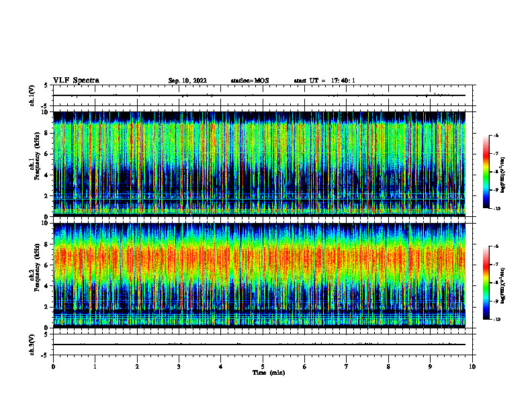The height and width of the screenshot is (411, 532).
Task: Click time-axis tick label '10'
Action: [x=472, y=367]
